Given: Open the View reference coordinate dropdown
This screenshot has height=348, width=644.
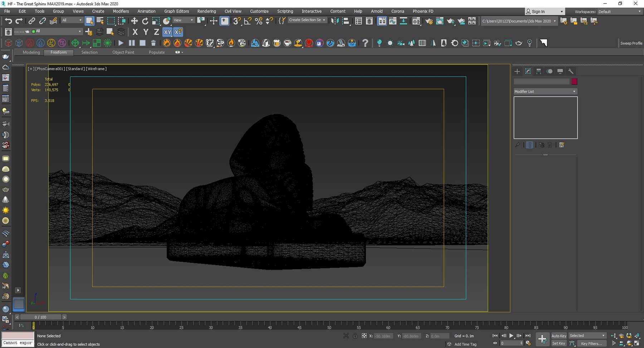Looking at the screenshot, I should click(x=184, y=20).
